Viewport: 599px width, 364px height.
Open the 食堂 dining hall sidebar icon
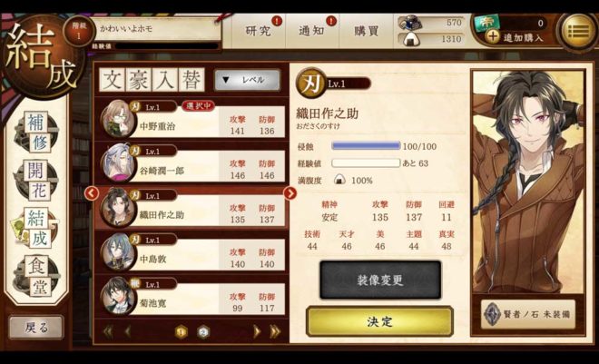[36, 277]
